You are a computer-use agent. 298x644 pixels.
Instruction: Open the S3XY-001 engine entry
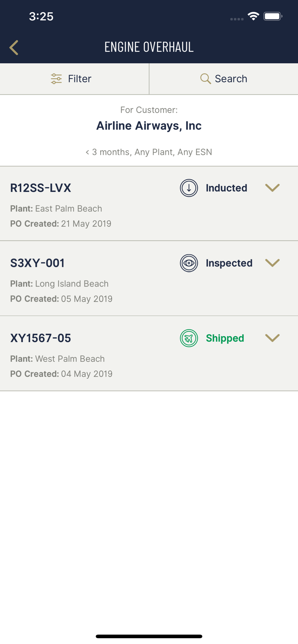pyautogui.click(x=37, y=263)
